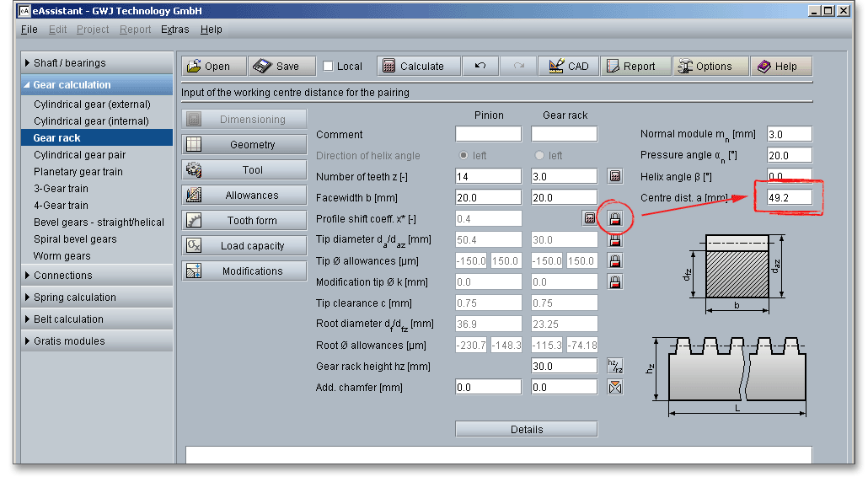
Task: Click the lock icon for profile shift coefficient
Action: pos(615,218)
